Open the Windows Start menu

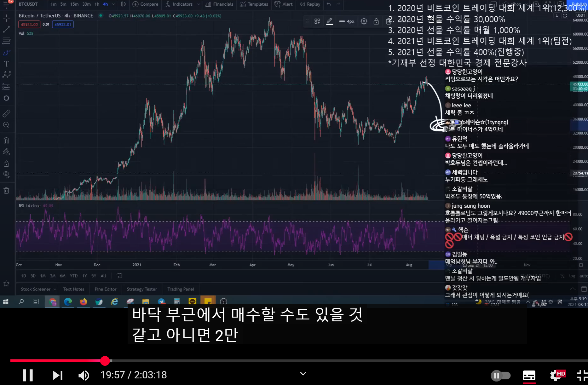(x=6, y=302)
